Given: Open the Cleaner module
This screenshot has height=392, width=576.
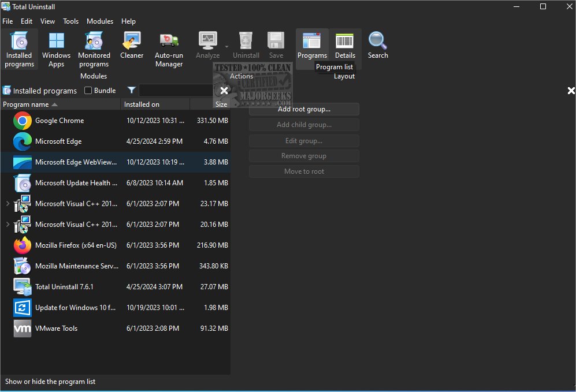Looking at the screenshot, I should [132, 44].
